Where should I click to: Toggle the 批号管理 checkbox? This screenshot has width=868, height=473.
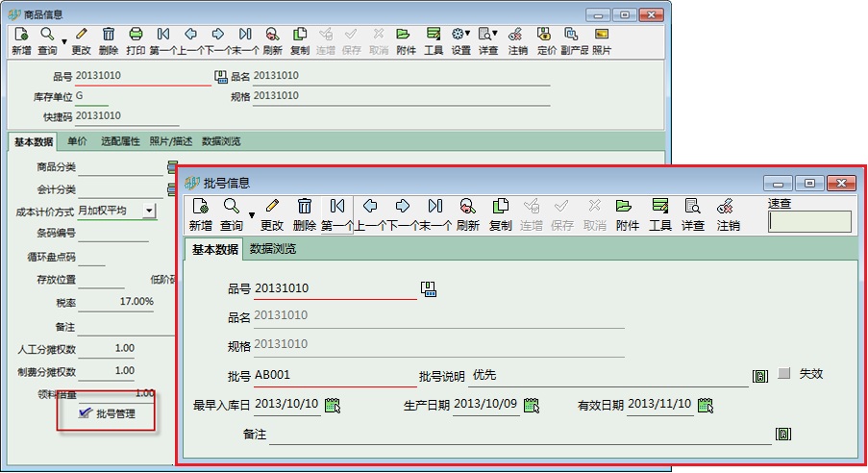point(86,413)
